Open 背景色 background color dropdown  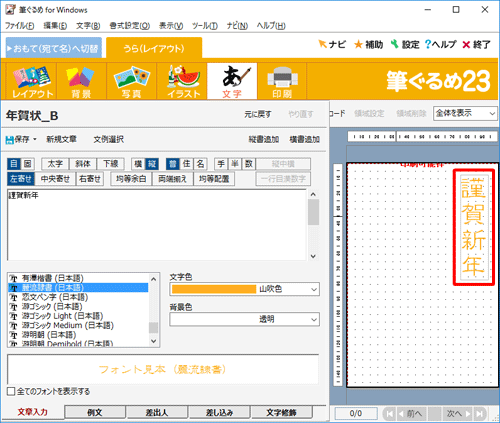click(244, 319)
